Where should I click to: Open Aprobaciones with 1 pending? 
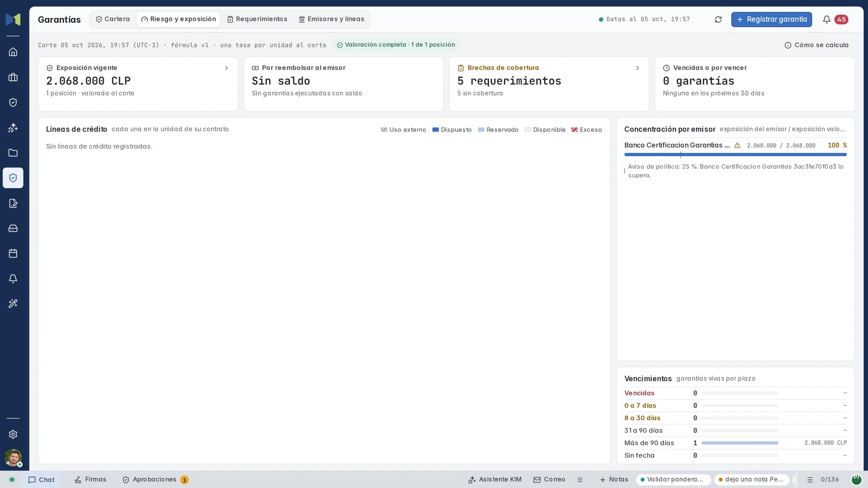coord(155,480)
